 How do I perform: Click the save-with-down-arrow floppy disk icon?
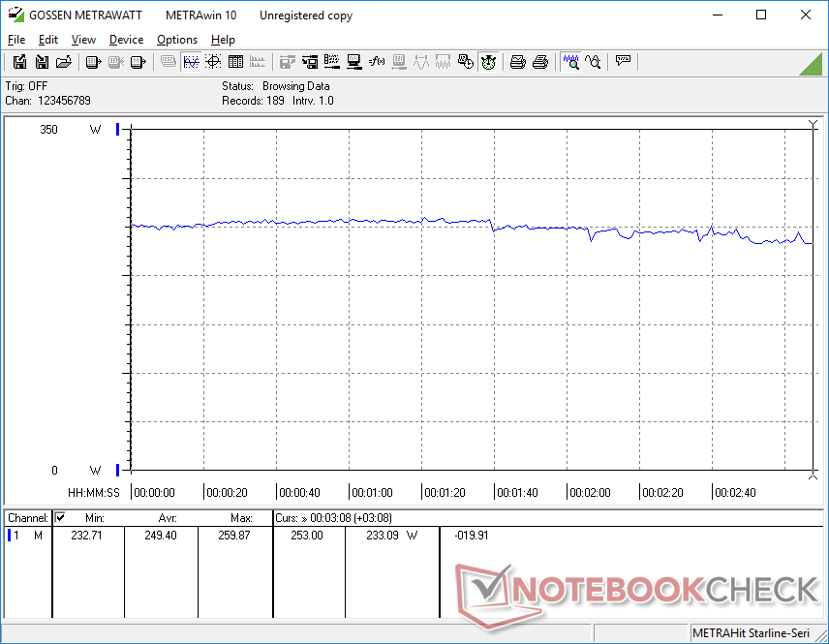[42, 62]
